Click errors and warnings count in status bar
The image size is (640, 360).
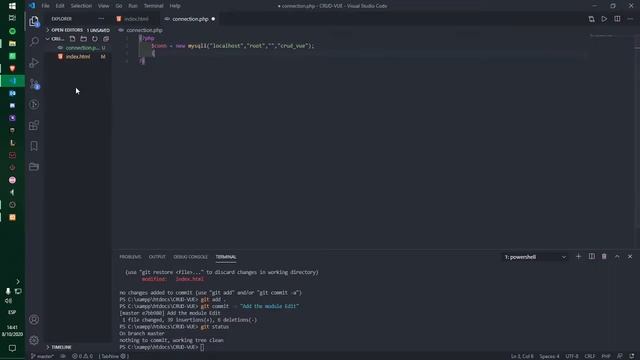pyautogui.click(x=82, y=356)
